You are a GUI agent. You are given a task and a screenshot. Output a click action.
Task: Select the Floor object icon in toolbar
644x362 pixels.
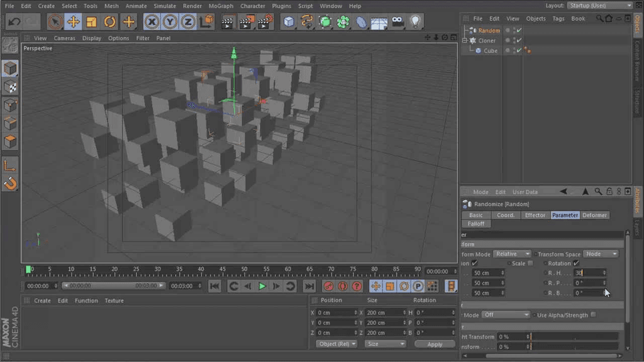point(377,21)
